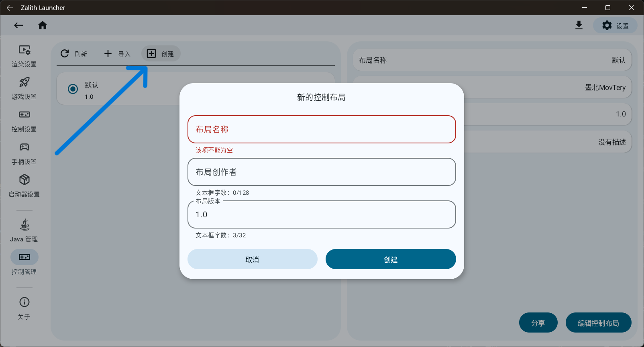Open the download manager arrow icon

(579, 26)
